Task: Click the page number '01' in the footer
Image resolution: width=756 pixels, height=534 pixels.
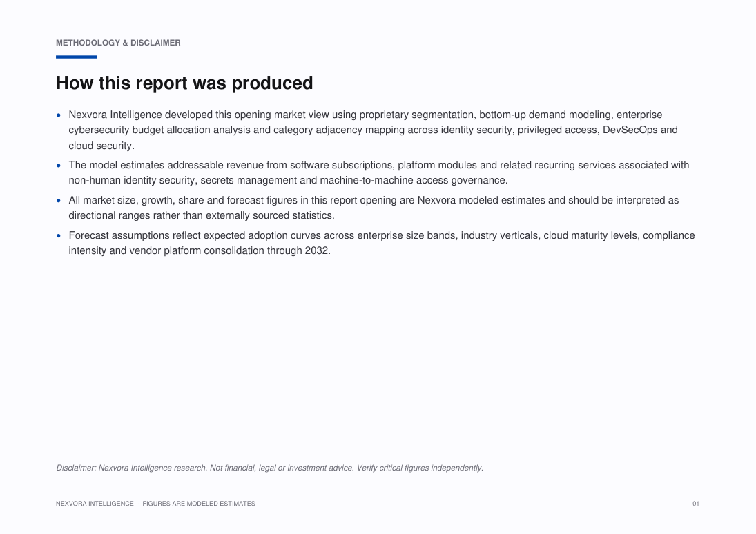Action: coord(696,504)
